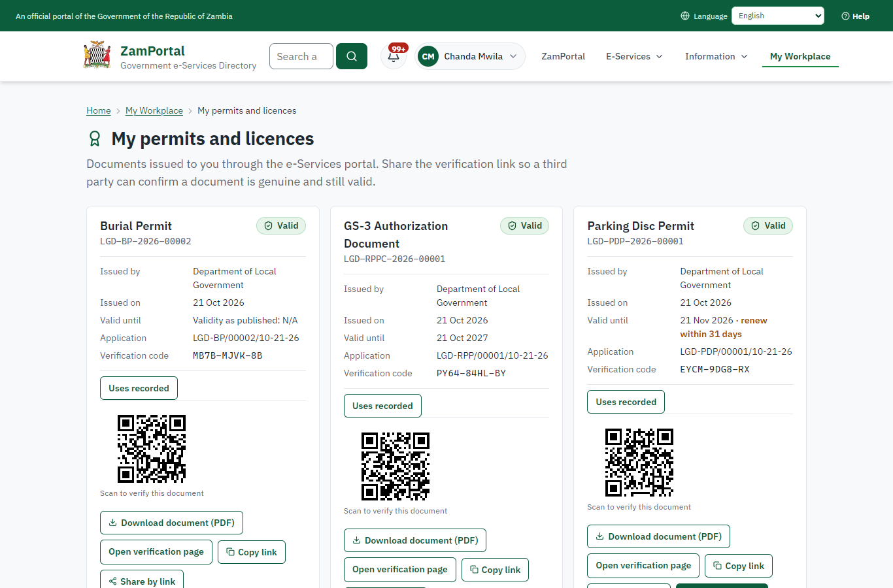The width and height of the screenshot is (893, 588).
Task: Click the Help link text
Action: [x=861, y=16]
